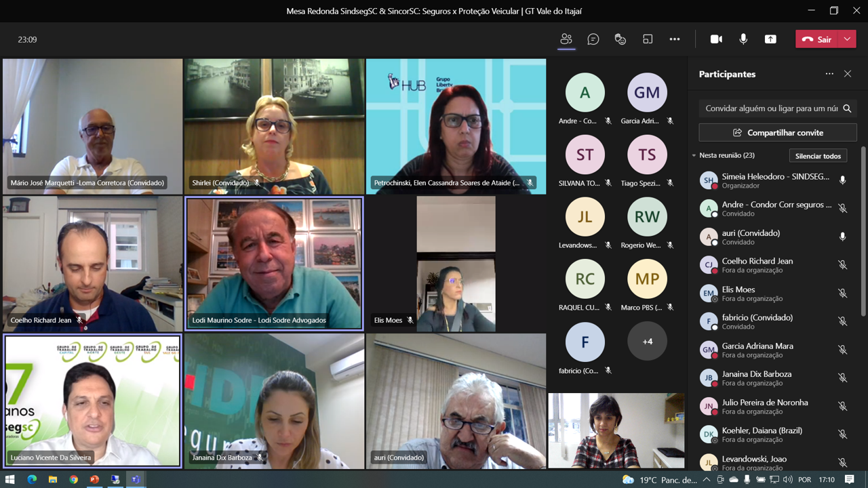Toggle the microphone mute in toolbar
The image size is (868, 488).
(743, 39)
